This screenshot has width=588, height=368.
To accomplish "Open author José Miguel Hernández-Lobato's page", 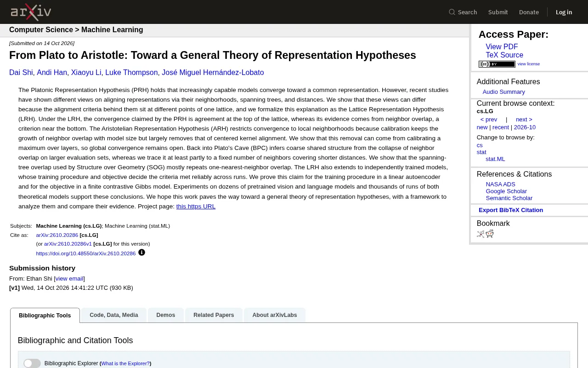I will (x=213, y=73).
